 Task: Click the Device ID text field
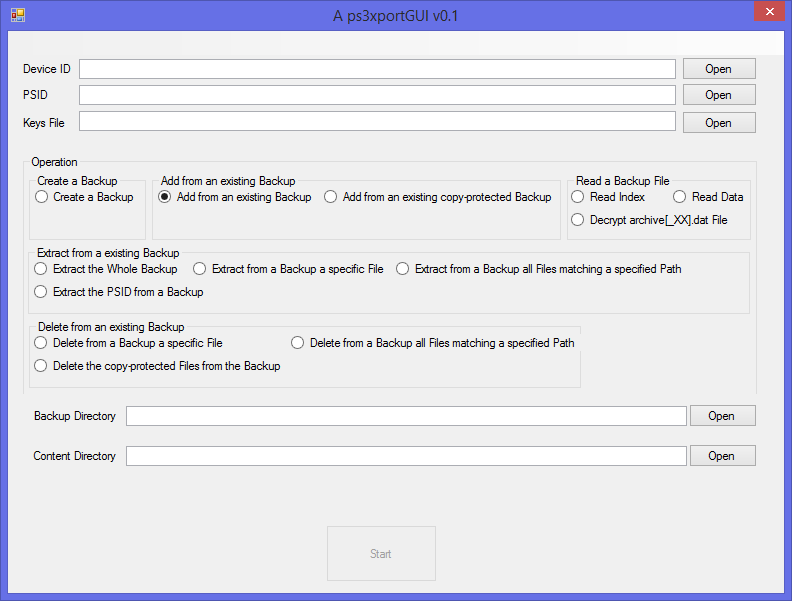click(377, 69)
